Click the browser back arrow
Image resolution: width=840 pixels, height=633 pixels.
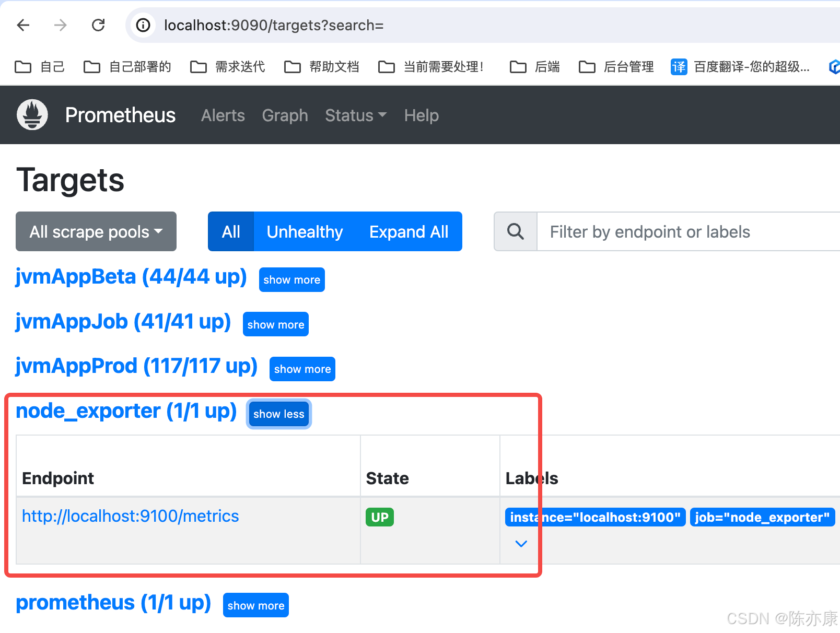click(x=24, y=25)
